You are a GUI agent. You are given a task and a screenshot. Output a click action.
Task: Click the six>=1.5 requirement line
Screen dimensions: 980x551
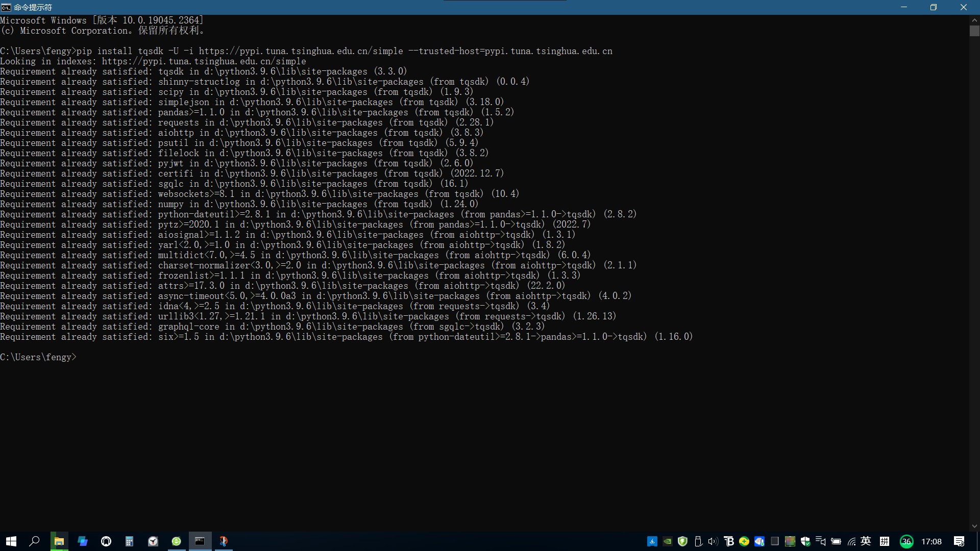point(347,337)
